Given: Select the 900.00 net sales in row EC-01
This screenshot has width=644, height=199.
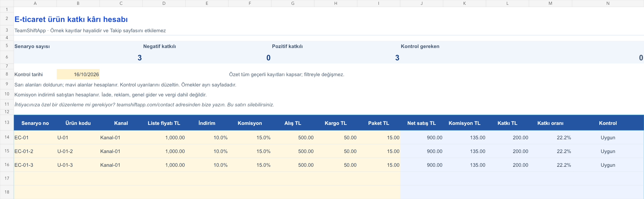Looking at the screenshot, I should (x=421, y=138).
